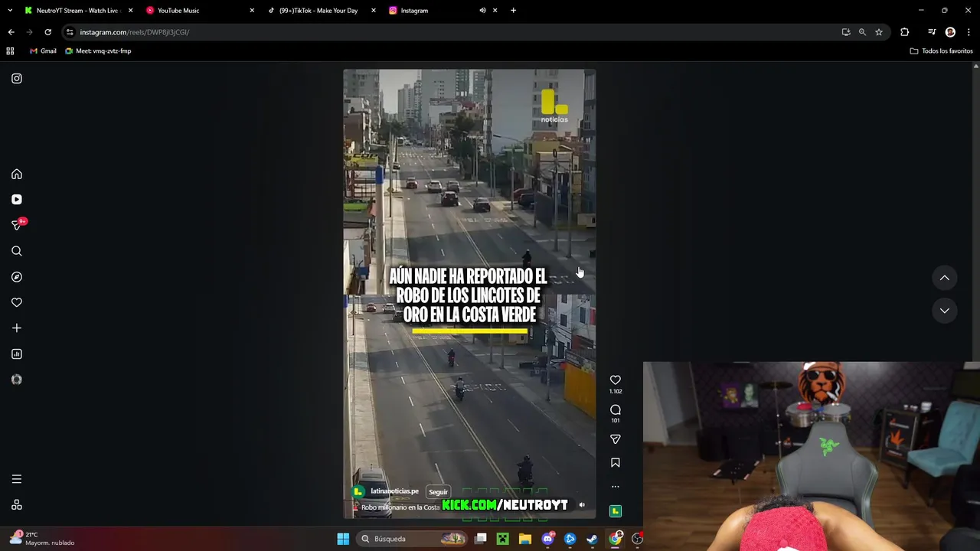
Task: Open Explore compass icon in sidebar
Action: 17,277
